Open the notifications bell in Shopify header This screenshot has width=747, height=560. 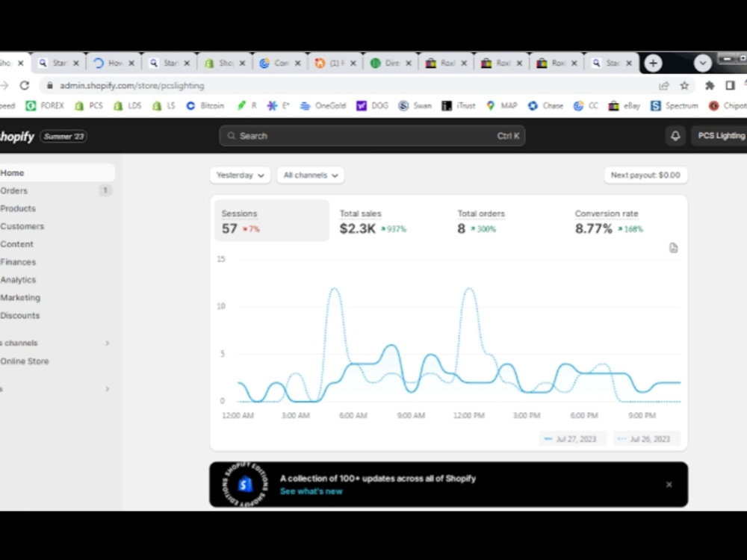click(675, 136)
